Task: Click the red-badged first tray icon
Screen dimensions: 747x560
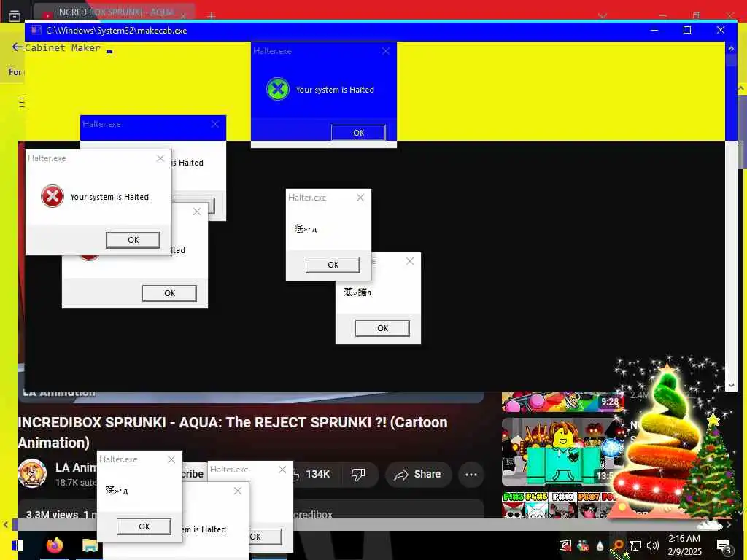Action: tap(565, 545)
